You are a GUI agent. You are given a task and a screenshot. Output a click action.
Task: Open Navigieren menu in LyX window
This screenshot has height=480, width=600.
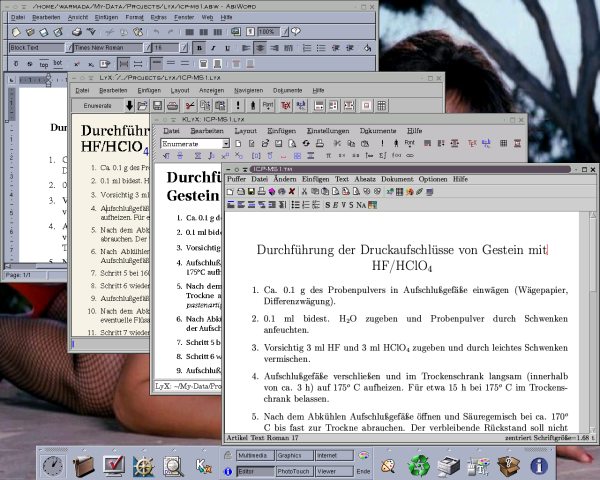248,90
